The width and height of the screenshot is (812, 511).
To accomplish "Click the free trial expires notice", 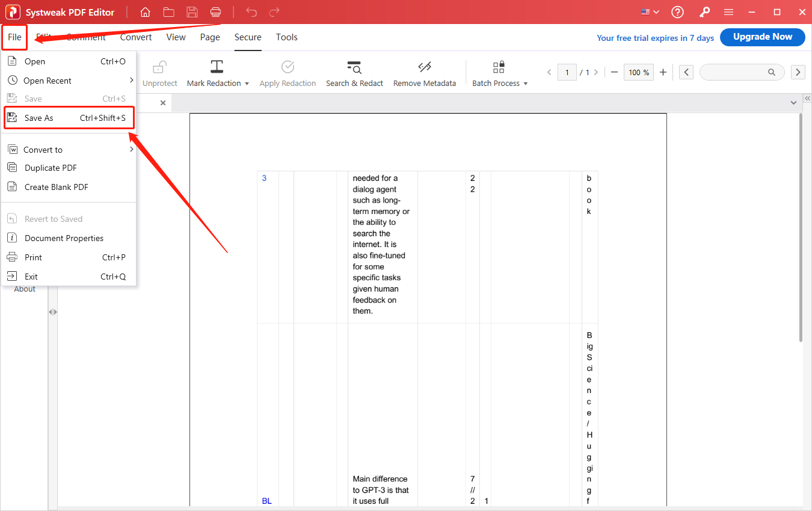I will click(x=655, y=38).
